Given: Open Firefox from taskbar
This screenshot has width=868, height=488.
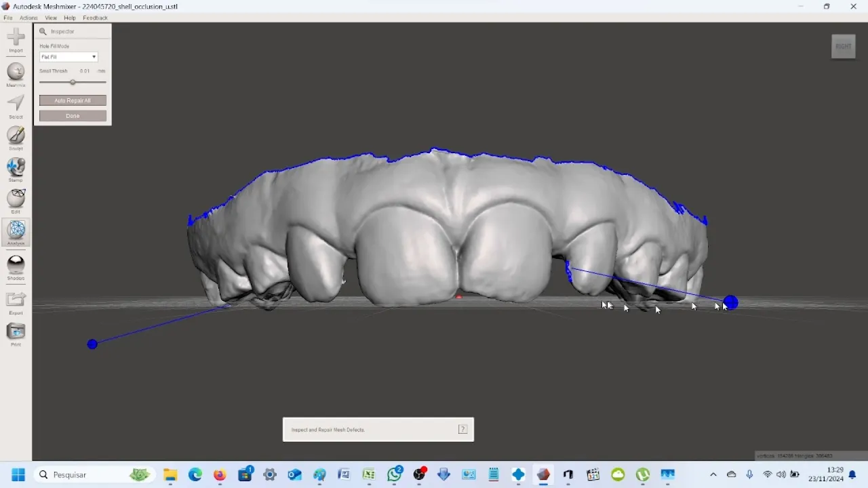Looking at the screenshot, I should tap(220, 474).
